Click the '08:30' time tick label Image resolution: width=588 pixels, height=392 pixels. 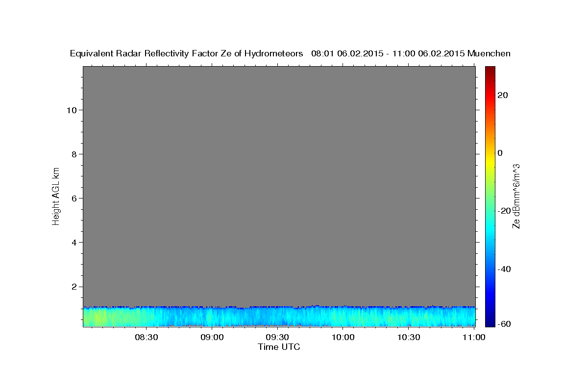coord(147,337)
